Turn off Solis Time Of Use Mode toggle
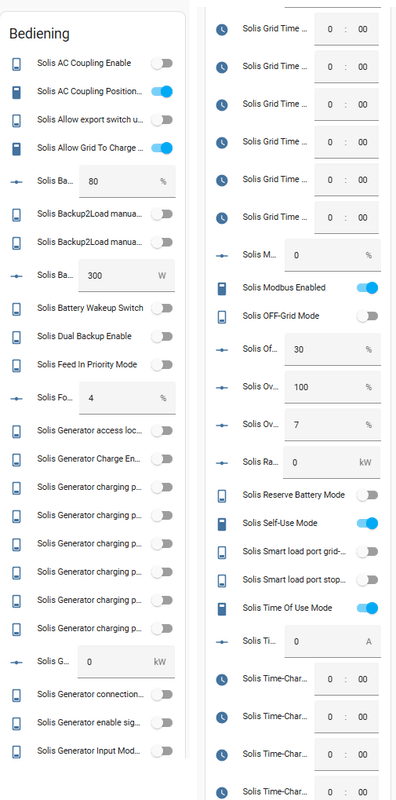Image resolution: width=396 pixels, height=800 pixels. [x=367, y=608]
